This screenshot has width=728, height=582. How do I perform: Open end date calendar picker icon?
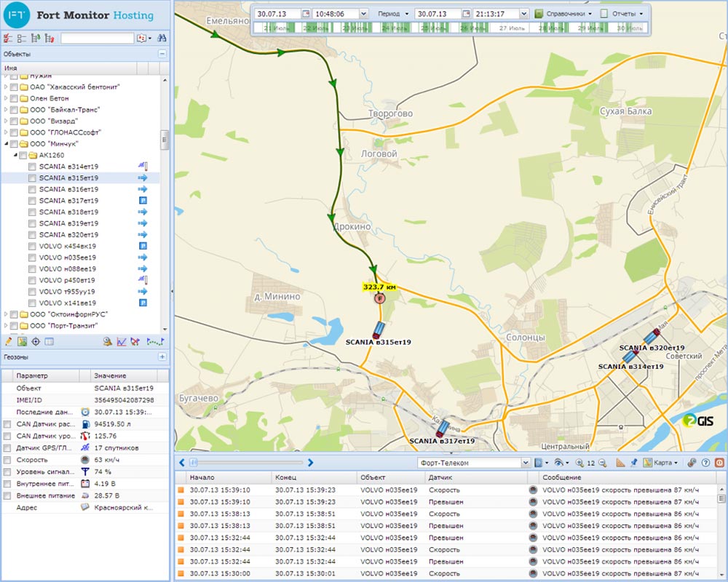point(466,14)
